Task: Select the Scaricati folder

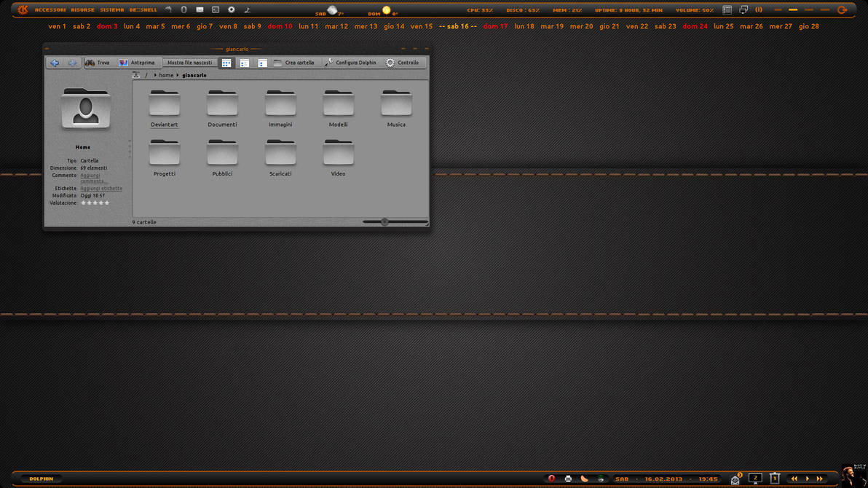Action: pos(280,159)
